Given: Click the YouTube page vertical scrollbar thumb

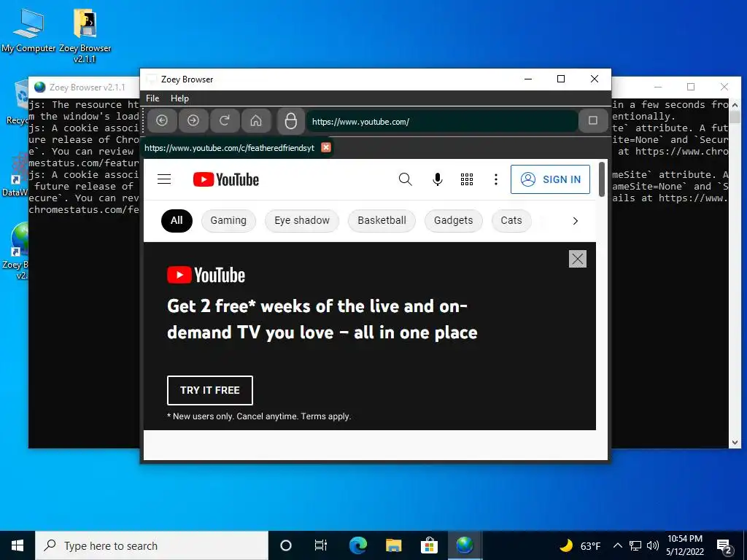Looking at the screenshot, I should pos(602,179).
